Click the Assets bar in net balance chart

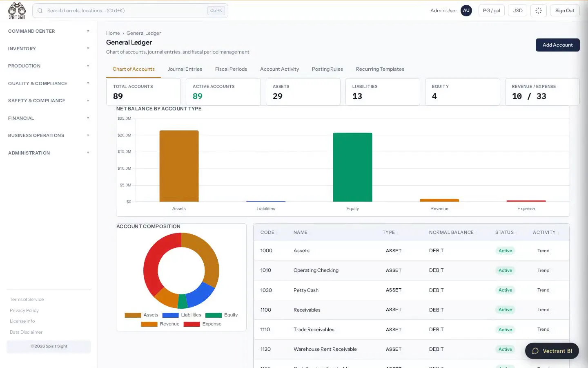pyautogui.click(x=179, y=166)
